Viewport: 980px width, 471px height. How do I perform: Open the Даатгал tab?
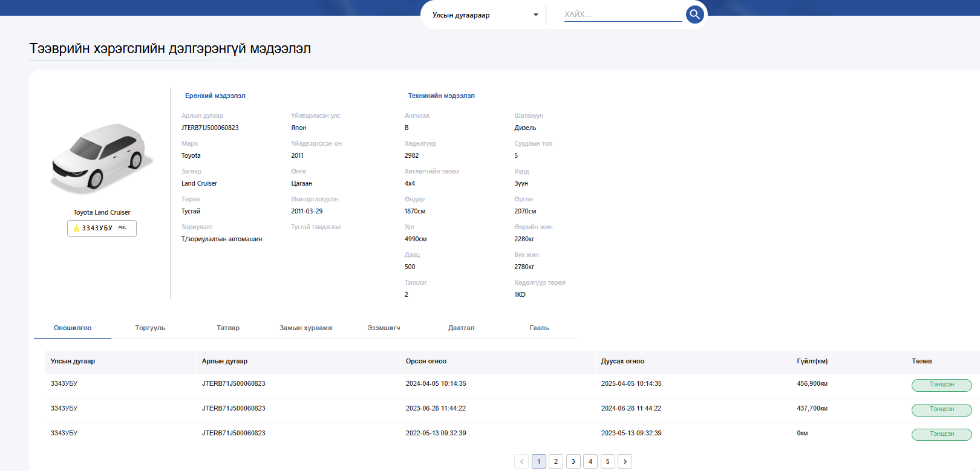click(461, 328)
